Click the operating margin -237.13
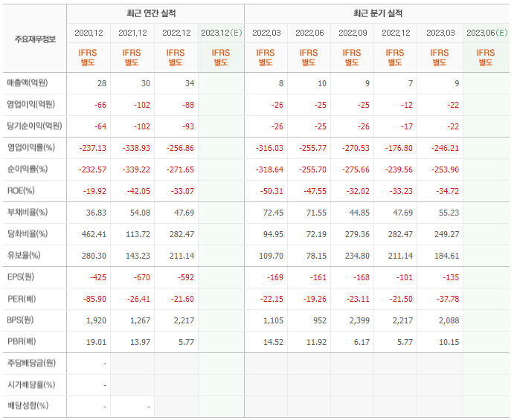The width and height of the screenshot is (514, 420). 93,148
